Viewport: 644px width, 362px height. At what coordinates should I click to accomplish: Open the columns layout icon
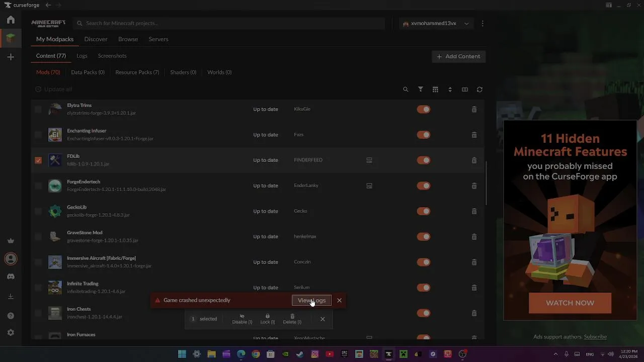point(465,89)
